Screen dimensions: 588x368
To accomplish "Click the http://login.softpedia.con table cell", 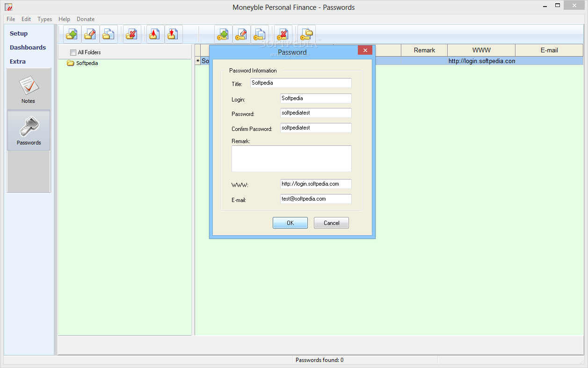I will [481, 61].
